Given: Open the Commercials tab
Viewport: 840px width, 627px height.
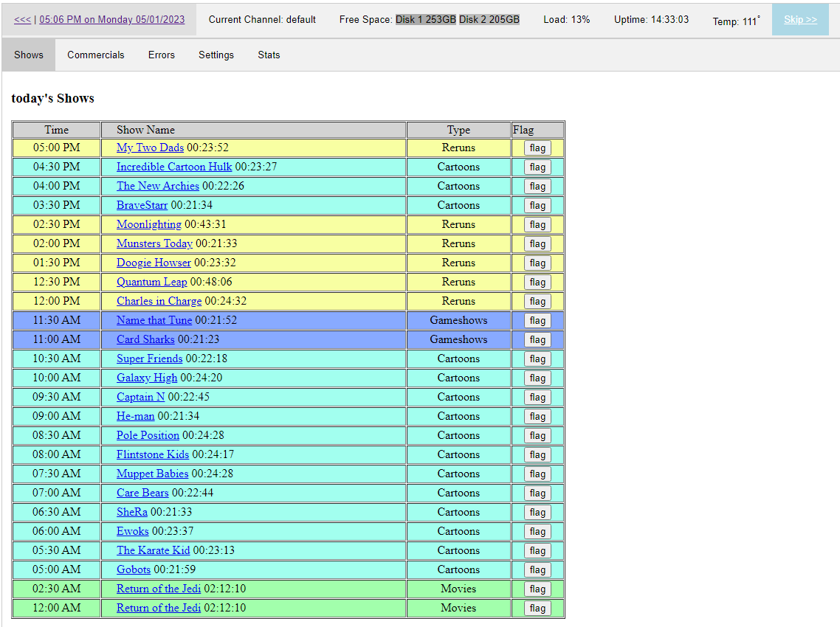Looking at the screenshot, I should coord(95,55).
